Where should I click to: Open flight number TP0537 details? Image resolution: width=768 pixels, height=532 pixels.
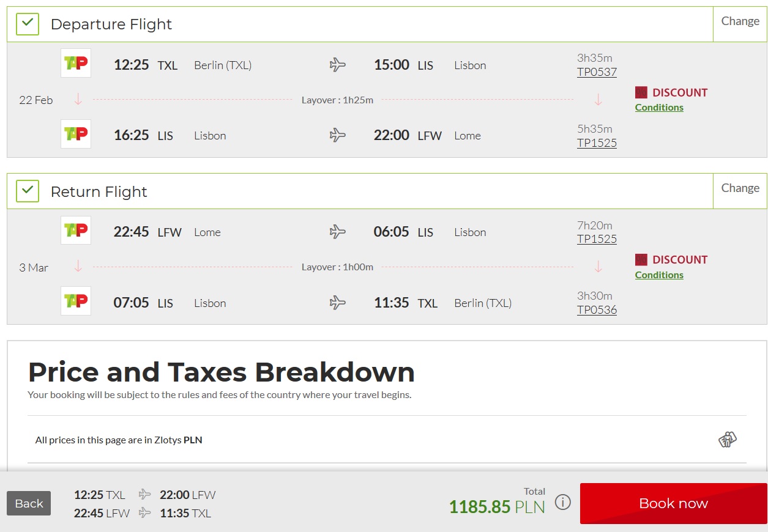click(597, 72)
